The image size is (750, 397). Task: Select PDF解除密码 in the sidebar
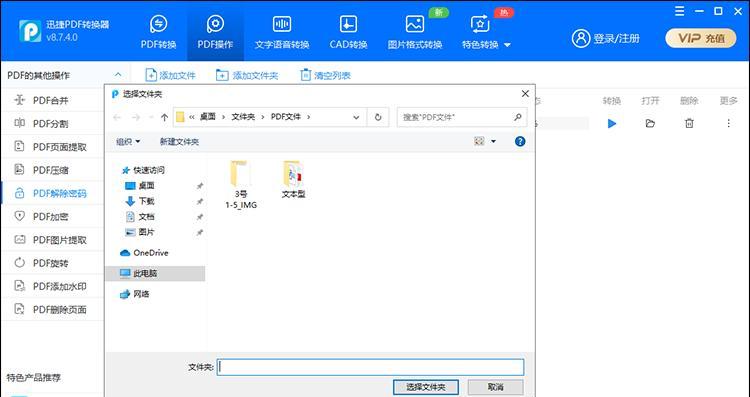pos(53,193)
